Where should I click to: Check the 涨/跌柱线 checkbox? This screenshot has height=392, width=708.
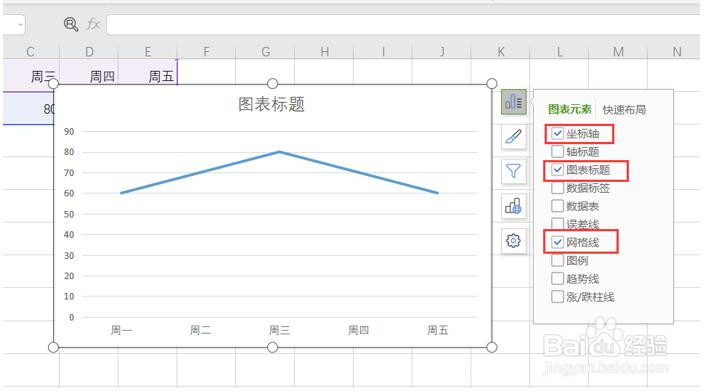(x=558, y=297)
